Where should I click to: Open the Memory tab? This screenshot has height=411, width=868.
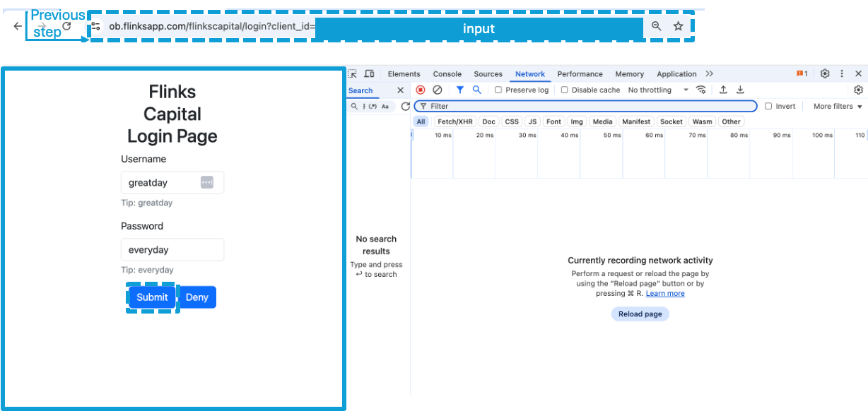tap(630, 73)
